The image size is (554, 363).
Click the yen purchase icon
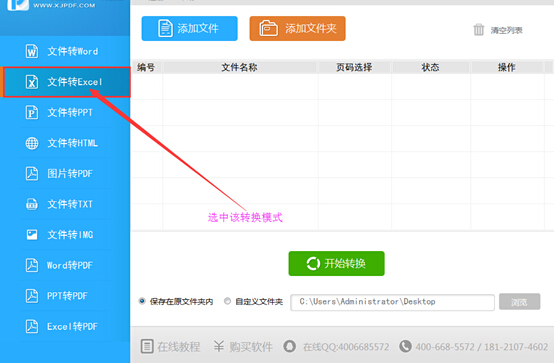(x=219, y=346)
